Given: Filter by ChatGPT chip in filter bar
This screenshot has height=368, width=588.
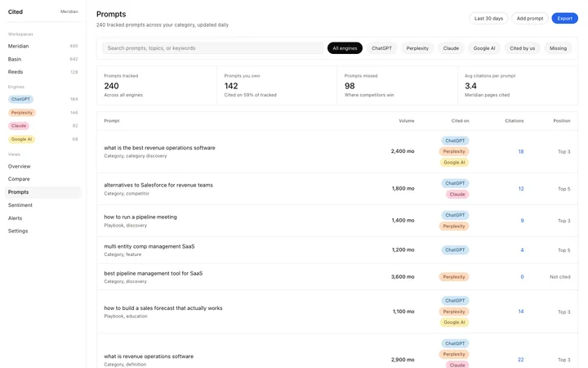Looking at the screenshot, I should pyautogui.click(x=381, y=48).
